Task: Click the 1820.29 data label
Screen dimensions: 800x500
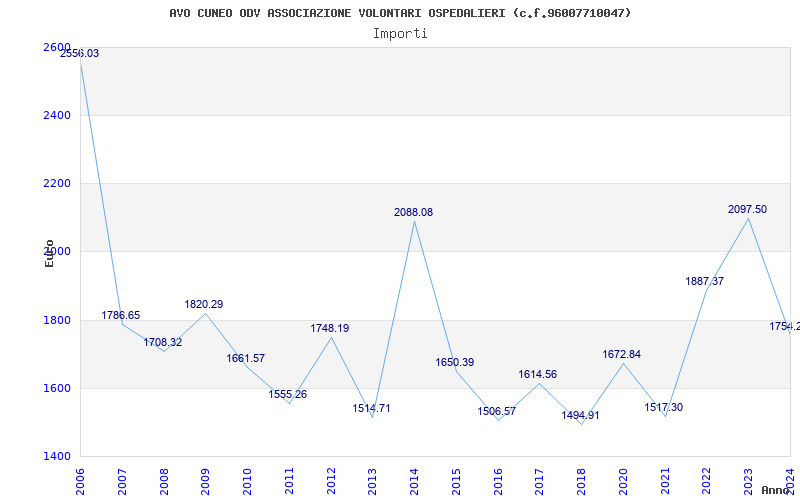Action: [x=204, y=305]
